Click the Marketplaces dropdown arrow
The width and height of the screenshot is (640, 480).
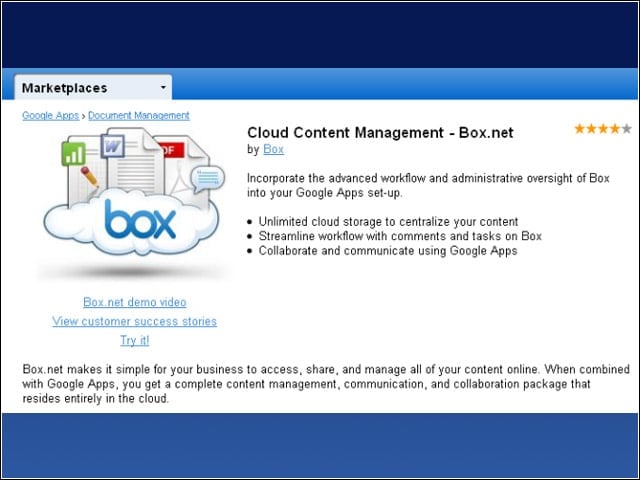(163, 87)
